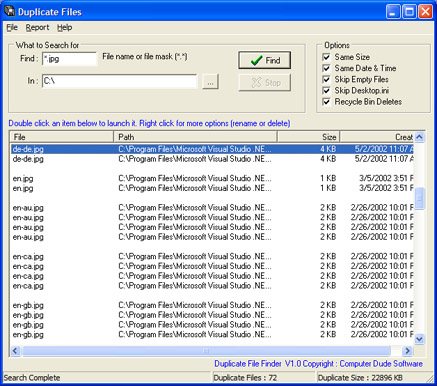Click the Duplicate Files app icon in title bar
Viewport: 437px width, 386px height.
9,11
